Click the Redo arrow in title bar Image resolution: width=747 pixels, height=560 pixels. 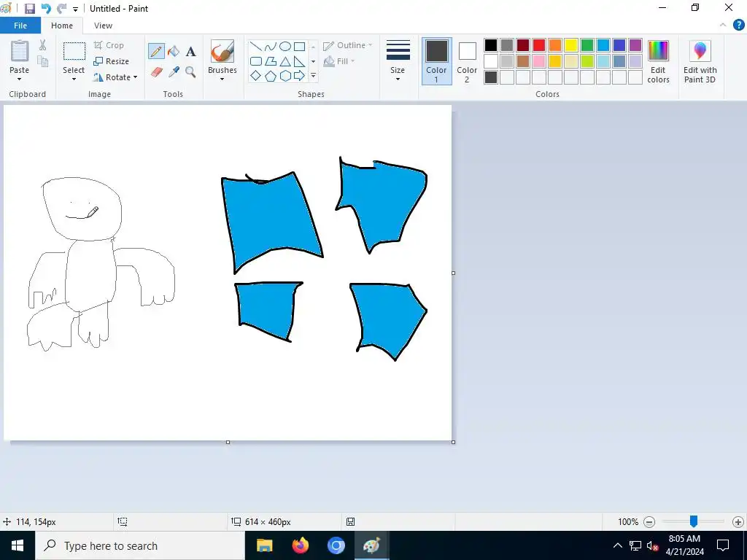point(61,9)
